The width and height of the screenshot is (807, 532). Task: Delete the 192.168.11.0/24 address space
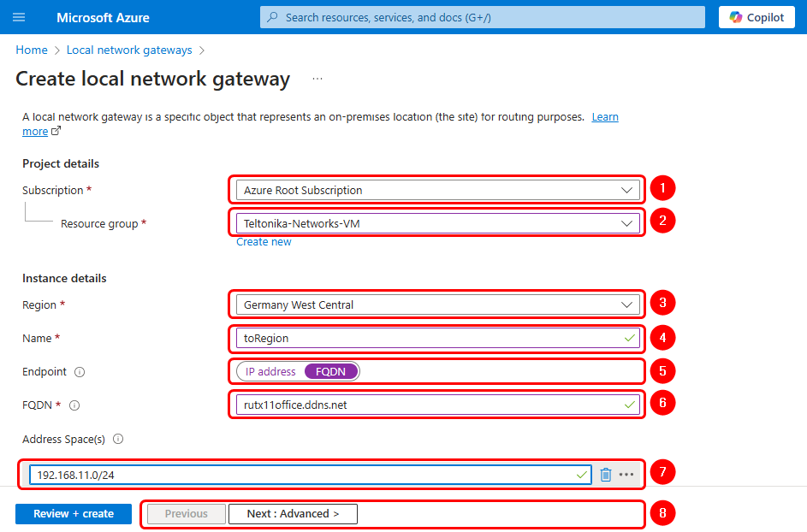tap(606, 475)
